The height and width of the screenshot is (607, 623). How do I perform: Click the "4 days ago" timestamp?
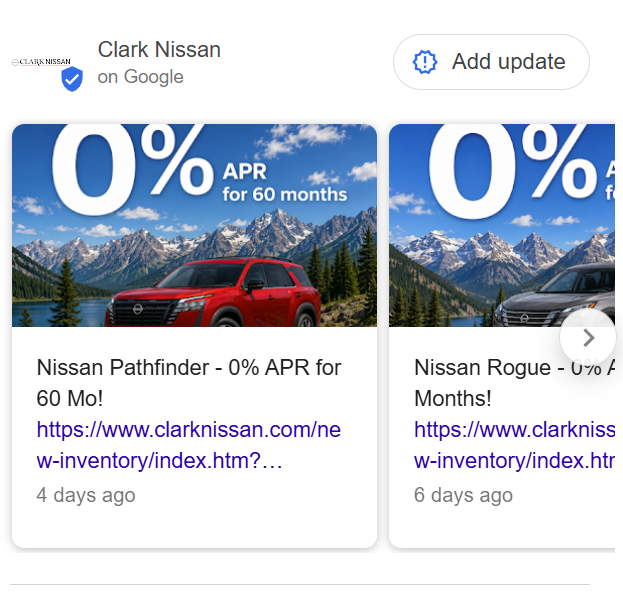click(x=86, y=495)
